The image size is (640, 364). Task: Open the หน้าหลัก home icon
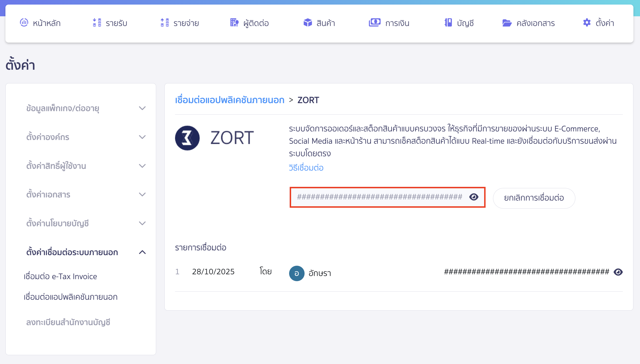coord(24,23)
